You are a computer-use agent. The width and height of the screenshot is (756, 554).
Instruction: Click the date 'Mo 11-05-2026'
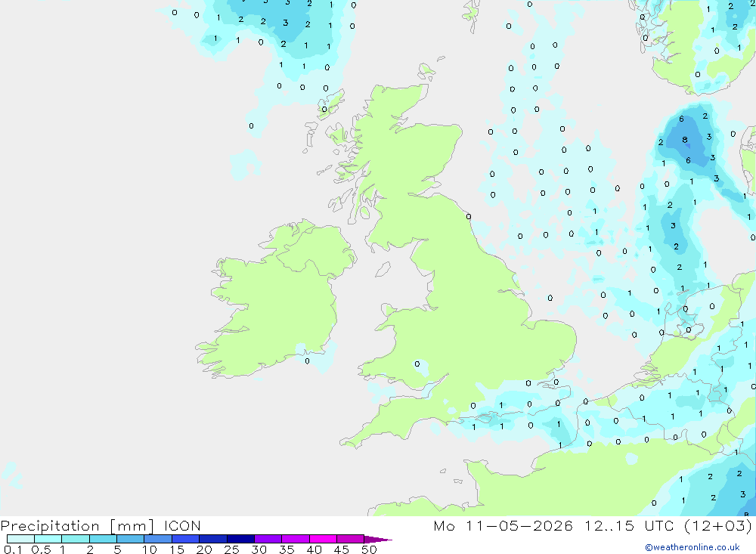(503, 525)
